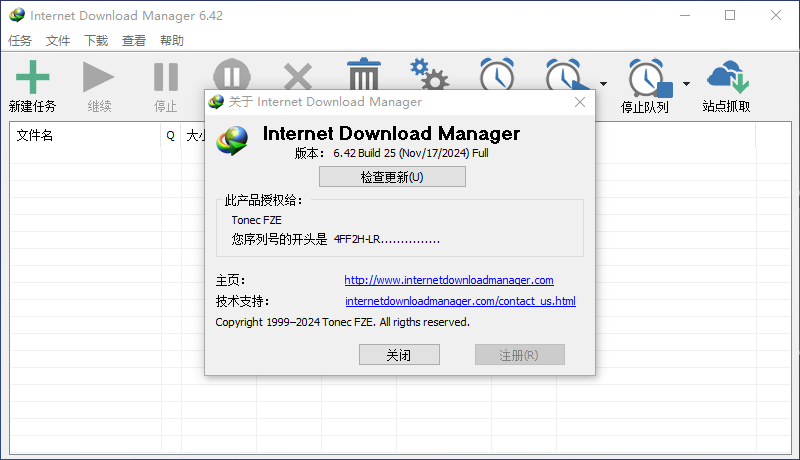Click the Tonec FZE licensee text
Viewport: 800px width, 460px height.
(x=256, y=220)
